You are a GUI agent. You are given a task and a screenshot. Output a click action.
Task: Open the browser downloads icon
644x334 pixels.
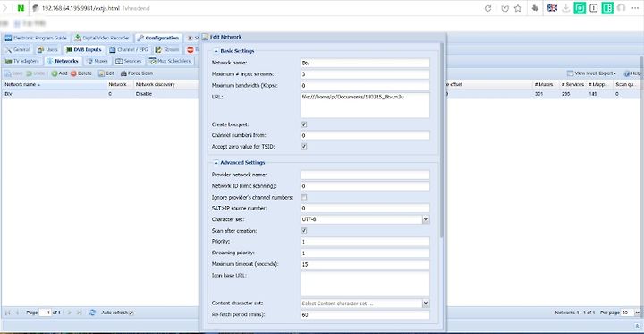pos(566,8)
